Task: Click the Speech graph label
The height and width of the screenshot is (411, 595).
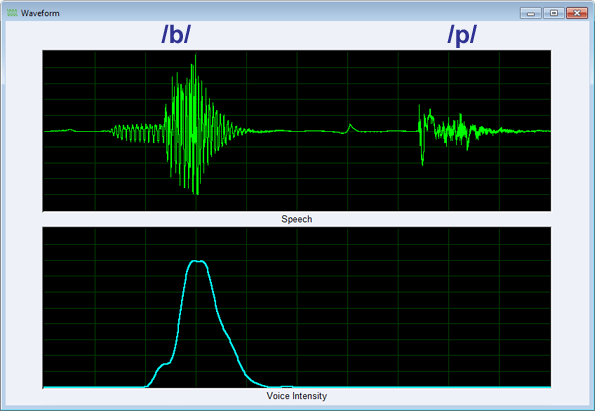Action: [x=296, y=219]
